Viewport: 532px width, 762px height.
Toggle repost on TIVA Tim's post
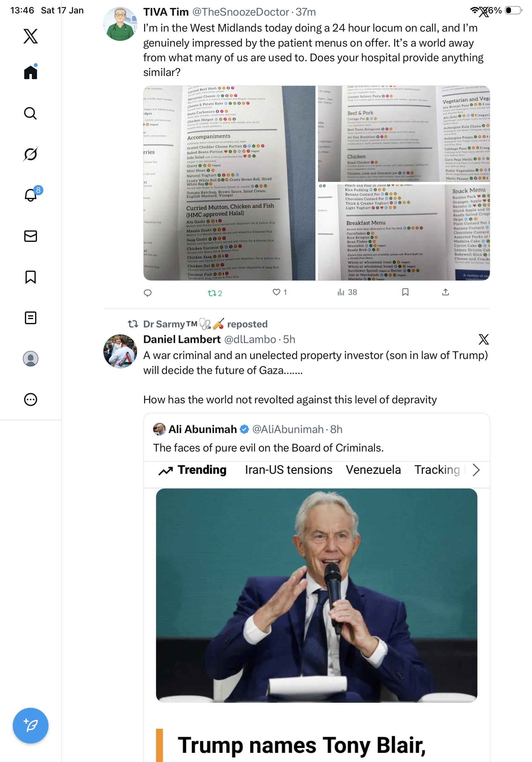(215, 293)
